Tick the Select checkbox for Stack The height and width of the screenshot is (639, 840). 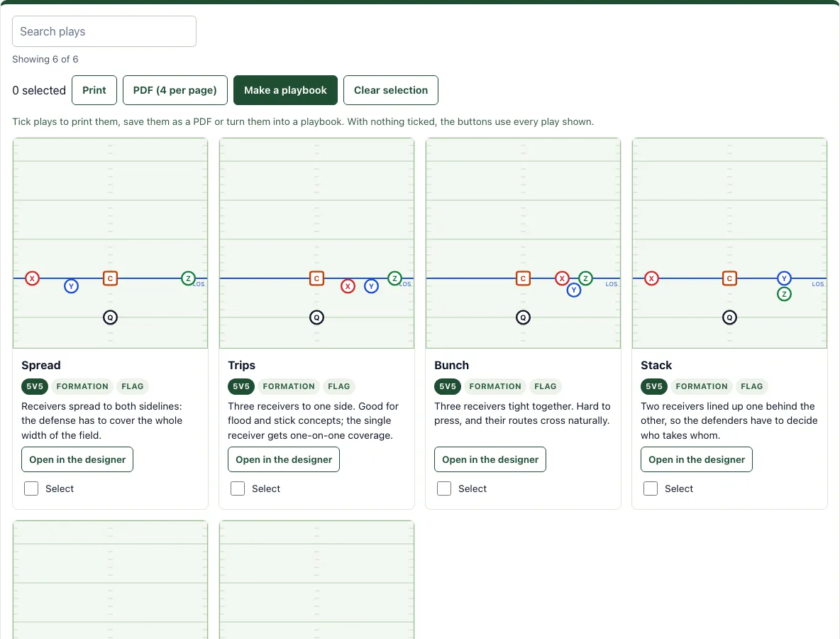(x=651, y=488)
